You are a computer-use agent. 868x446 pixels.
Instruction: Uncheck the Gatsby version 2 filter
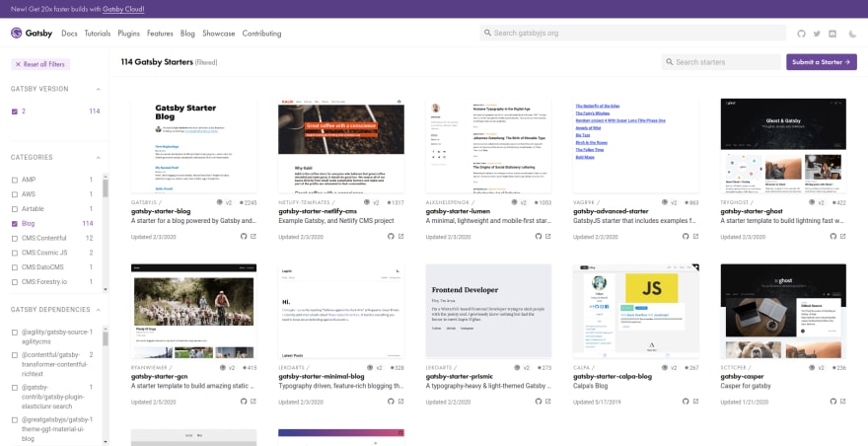[15, 111]
